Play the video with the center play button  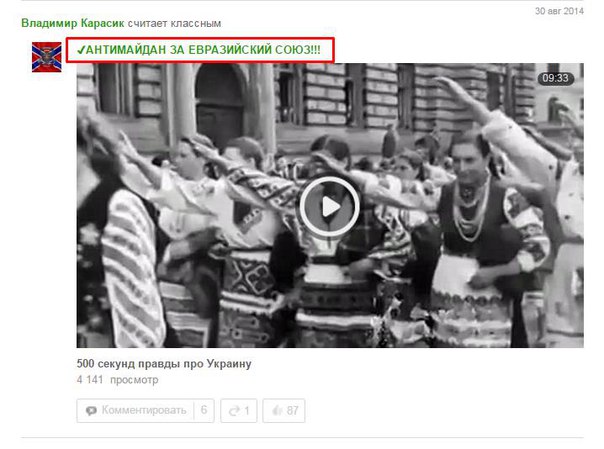point(330,207)
